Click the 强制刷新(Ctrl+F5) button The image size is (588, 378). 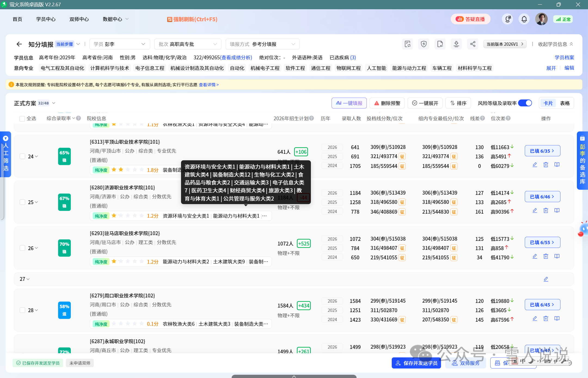point(192,19)
